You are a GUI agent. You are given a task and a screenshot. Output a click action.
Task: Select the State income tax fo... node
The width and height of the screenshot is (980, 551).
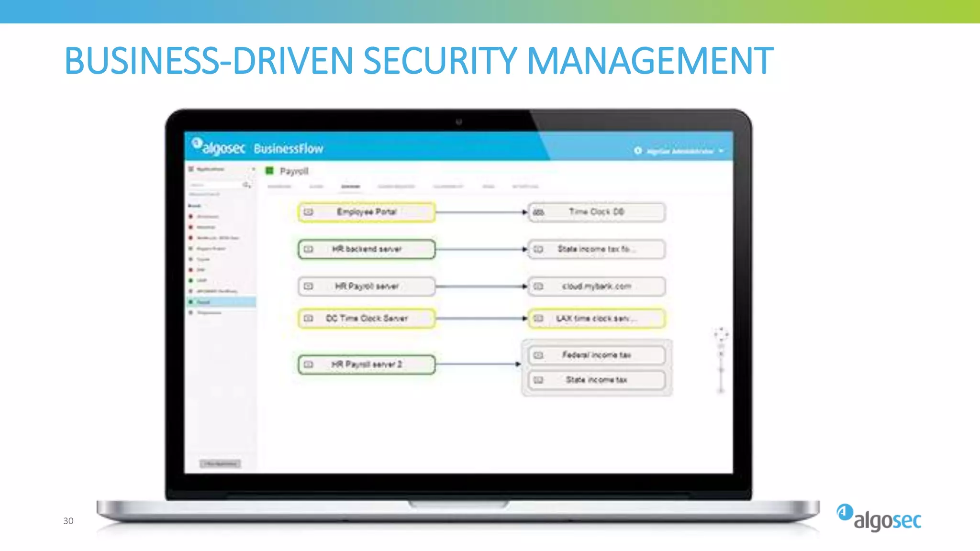tap(597, 249)
